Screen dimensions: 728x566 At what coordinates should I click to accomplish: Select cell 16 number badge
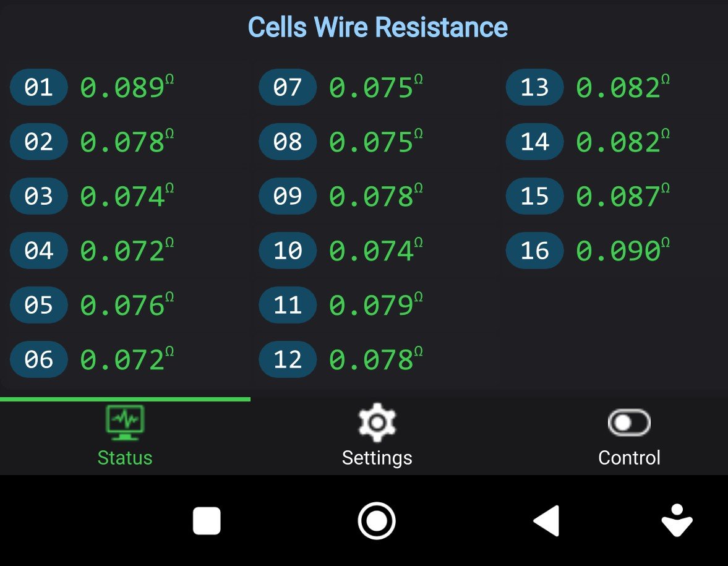tap(535, 251)
